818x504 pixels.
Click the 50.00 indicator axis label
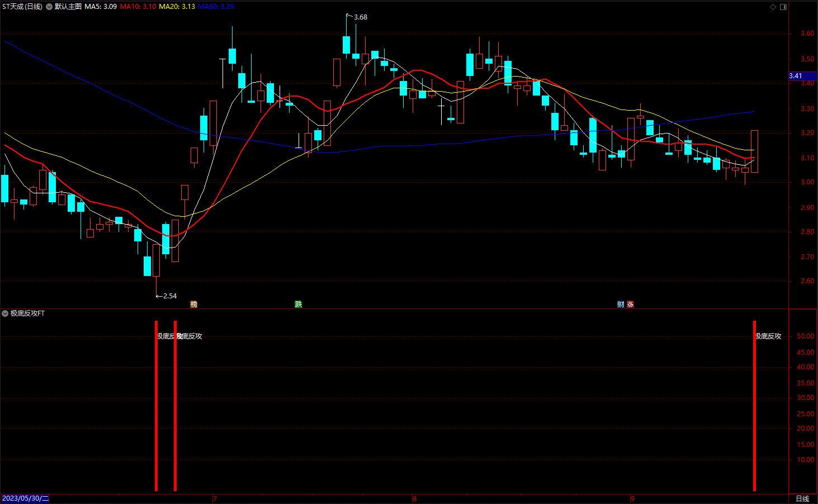click(x=806, y=336)
